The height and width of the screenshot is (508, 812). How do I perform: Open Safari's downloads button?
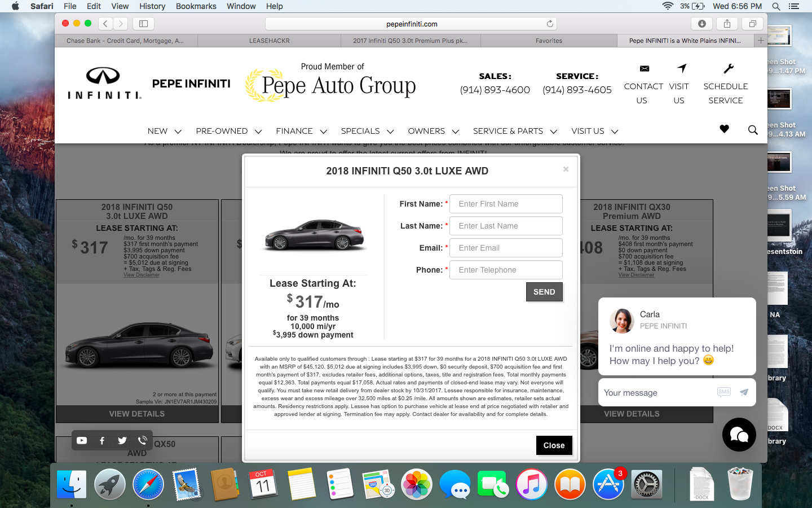coord(702,24)
